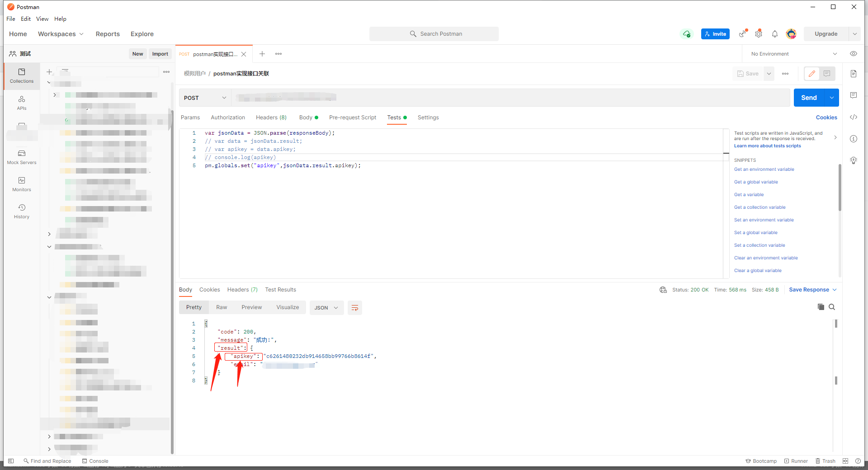Image resolution: width=868 pixels, height=470 pixels.
Task: Open related collections lightbulb icon
Action: pyautogui.click(x=854, y=160)
